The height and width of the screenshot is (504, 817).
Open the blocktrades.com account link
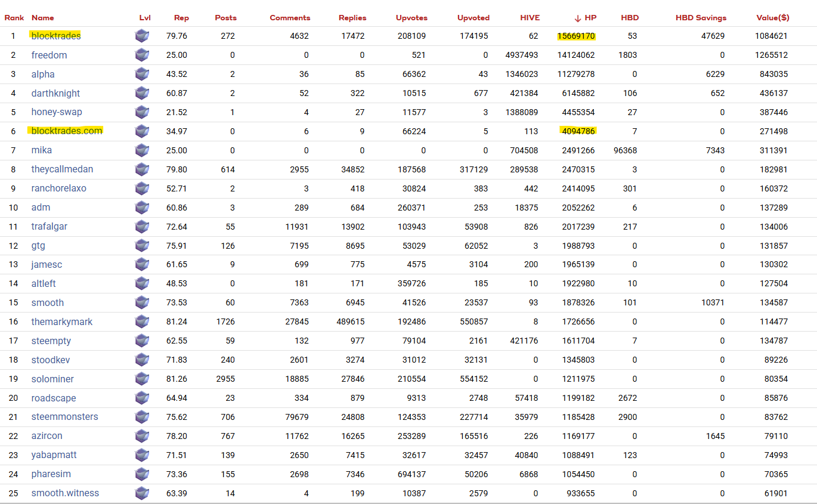(67, 131)
